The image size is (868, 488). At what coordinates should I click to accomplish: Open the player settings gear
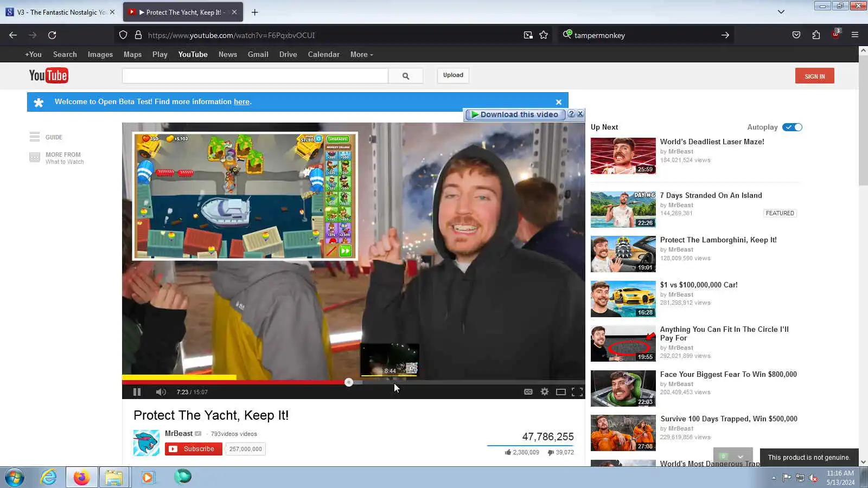coord(545,391)
